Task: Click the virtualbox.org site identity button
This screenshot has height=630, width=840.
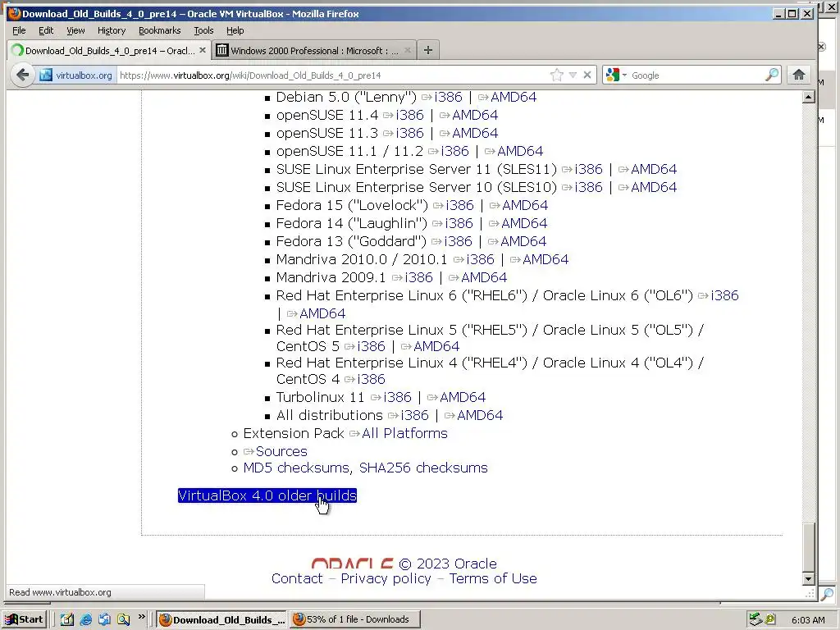Action: (76, 75)
